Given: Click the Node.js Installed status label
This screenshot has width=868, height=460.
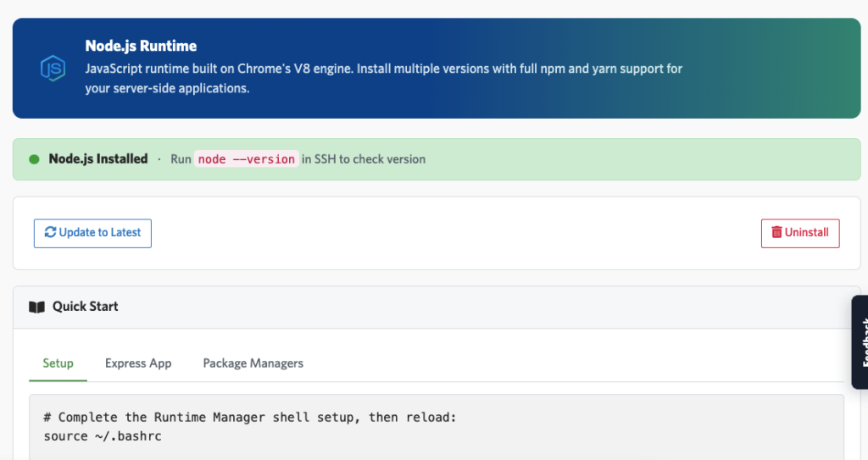Looking at the screenshot, I should pyautogui.click(x=98, y=159).
